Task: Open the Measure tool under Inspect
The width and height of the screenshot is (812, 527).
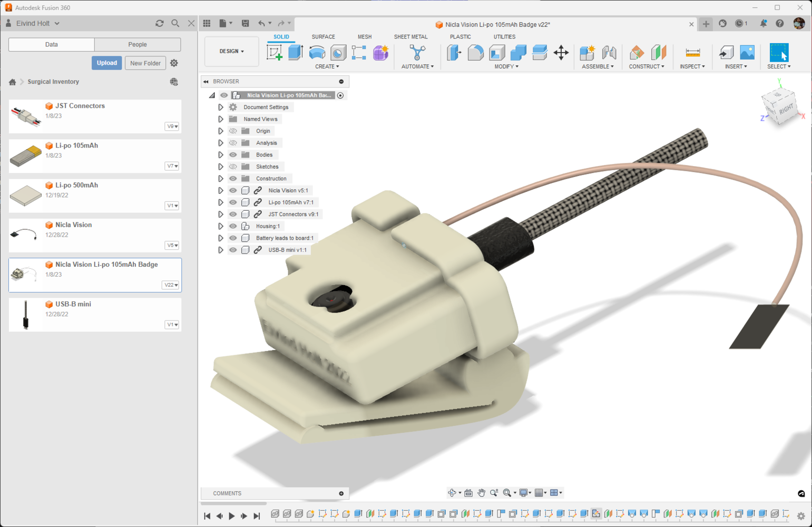Action: click(x=692, y=53)
